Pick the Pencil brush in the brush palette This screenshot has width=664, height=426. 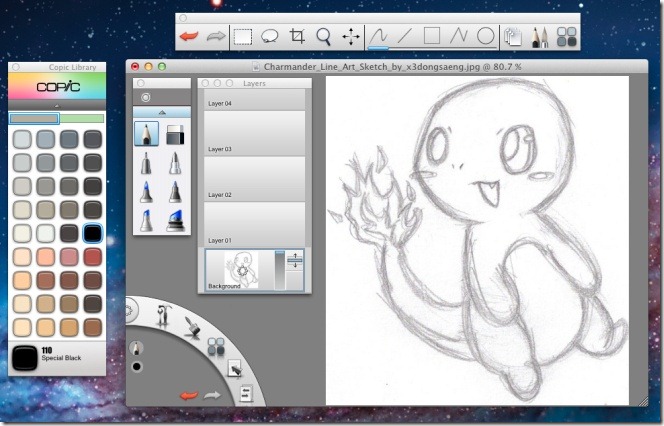147,133
